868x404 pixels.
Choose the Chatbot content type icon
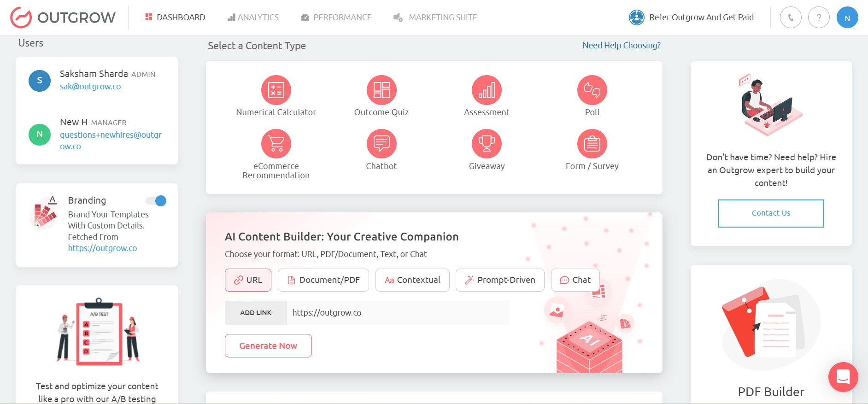point(381,144)
